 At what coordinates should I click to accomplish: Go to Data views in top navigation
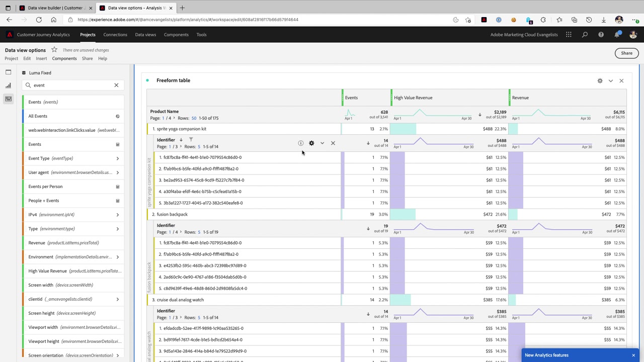pyautogui.click(x=145, y=35)
